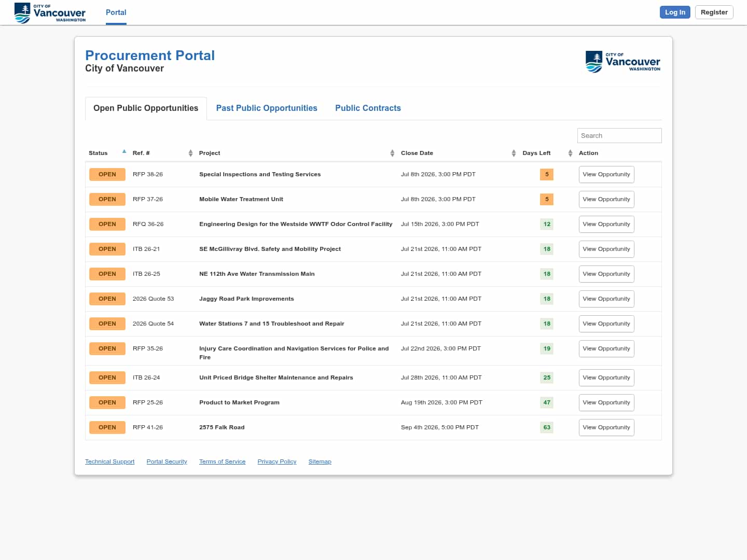View Opportunity for Jaggy Road Park Improvements
The width and height of the screenshot is (747, 560).
606,299
